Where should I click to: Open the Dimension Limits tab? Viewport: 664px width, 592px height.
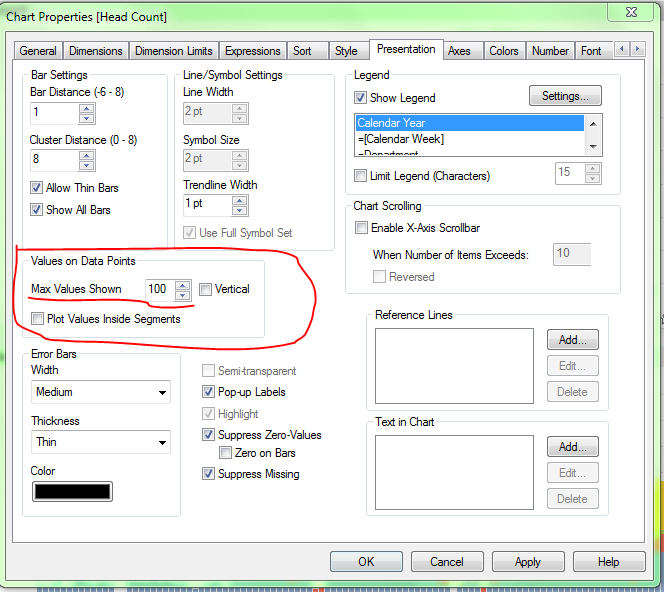(x=174, y=51)
